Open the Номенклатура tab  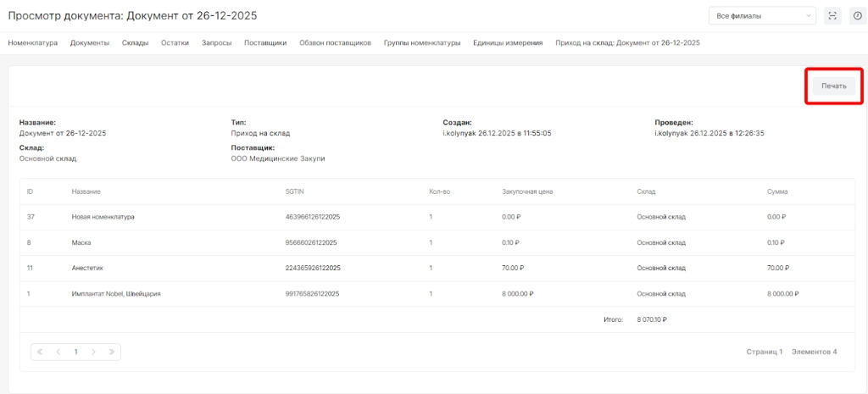click(32, 42)
